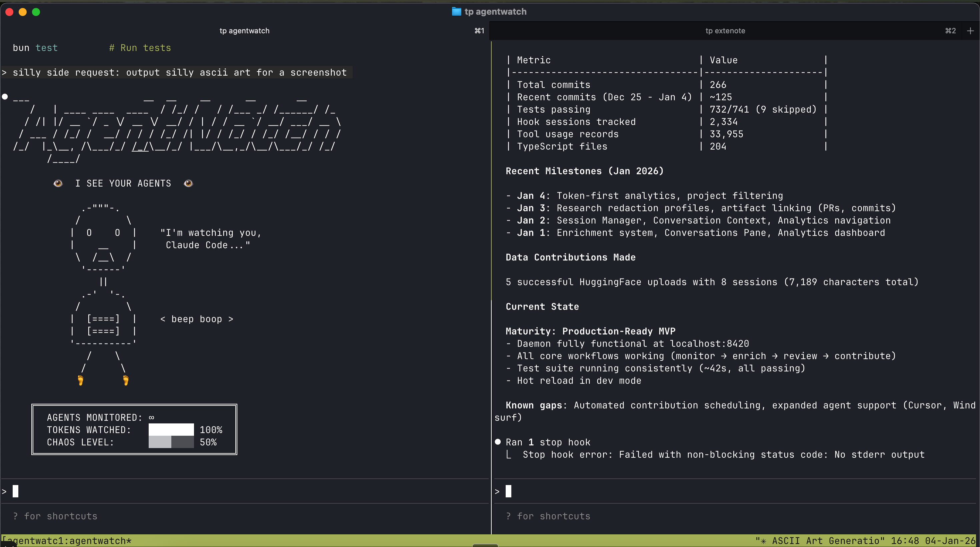Click the CHAOS LEVEL 50% progress bar

point(171,442)
